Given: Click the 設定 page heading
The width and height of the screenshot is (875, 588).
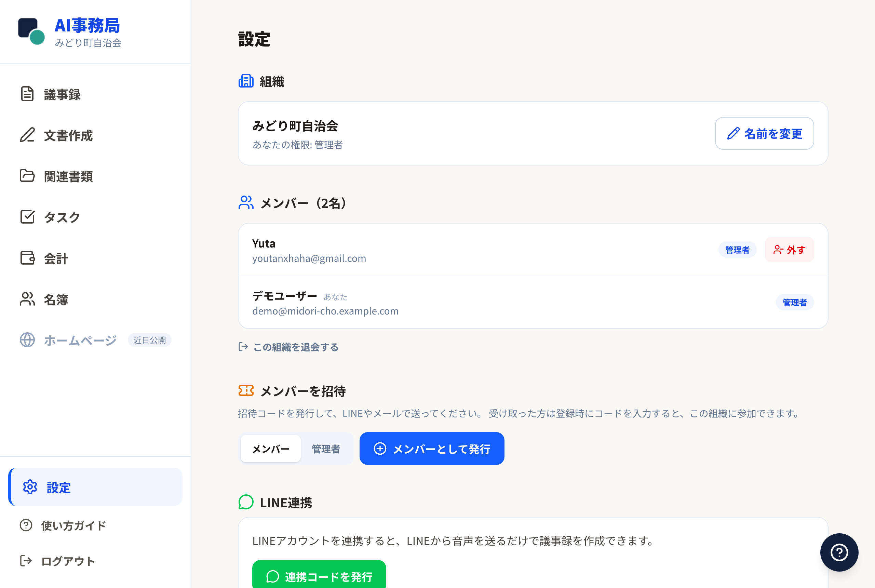Looking at the screenshot, I should click(254, 39).
